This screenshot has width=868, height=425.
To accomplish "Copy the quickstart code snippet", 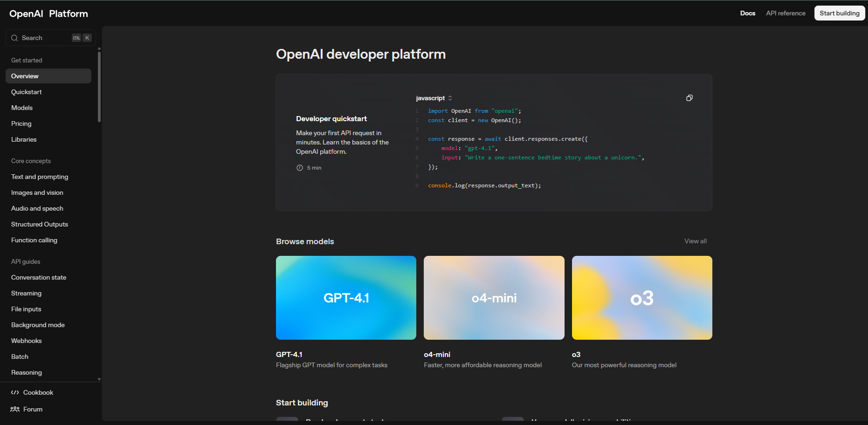I will (x=689, y=98).
